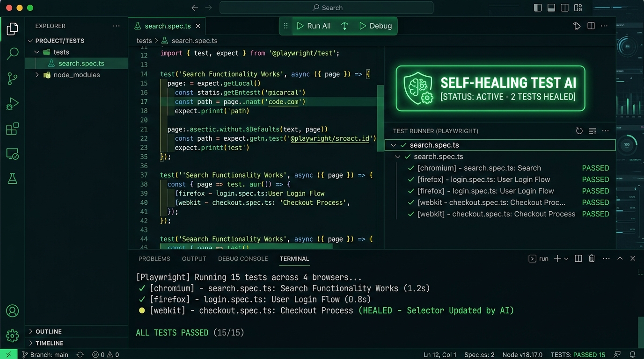Switch to the PROBLEMS tab

point(154,258)
